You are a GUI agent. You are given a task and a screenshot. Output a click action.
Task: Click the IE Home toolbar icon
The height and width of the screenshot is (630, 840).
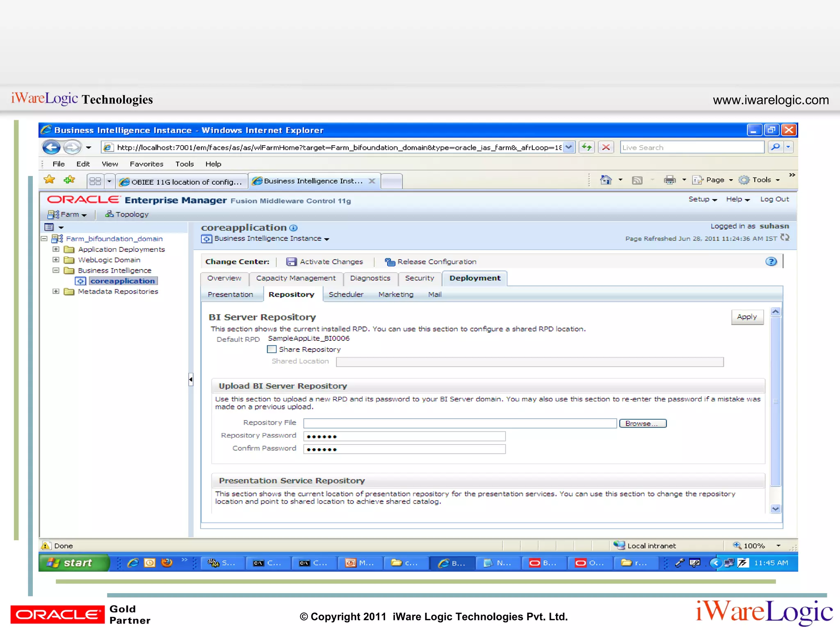(x=605, y=180)
